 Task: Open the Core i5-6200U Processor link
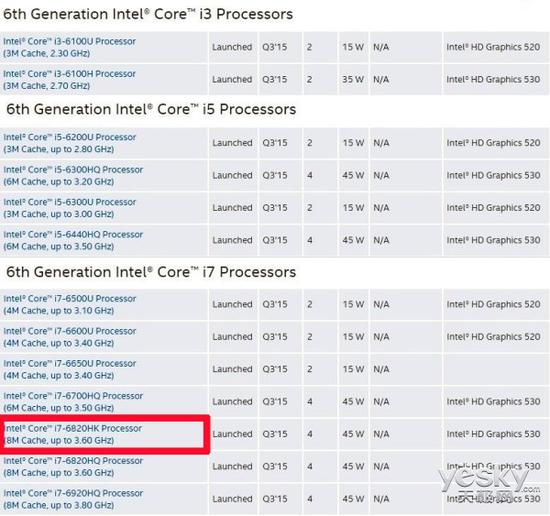pyautogui.click(x=69, y=143)
